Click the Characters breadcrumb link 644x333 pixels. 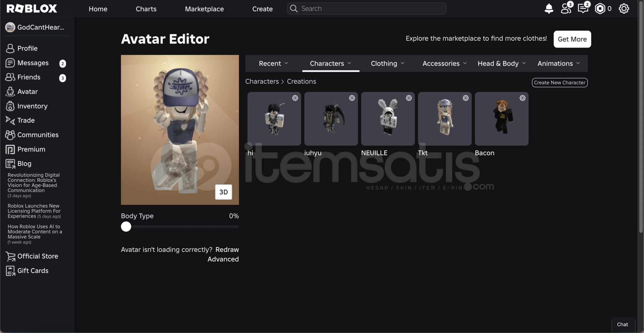point(262,81)
